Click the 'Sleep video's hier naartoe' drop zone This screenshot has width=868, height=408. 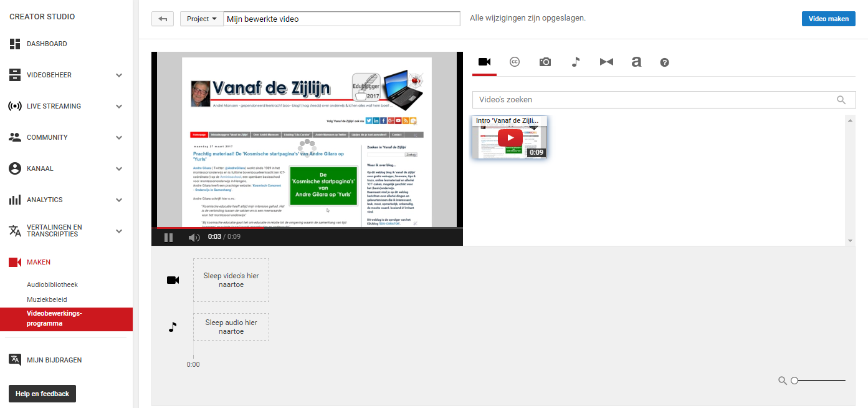tap(231, 280)
